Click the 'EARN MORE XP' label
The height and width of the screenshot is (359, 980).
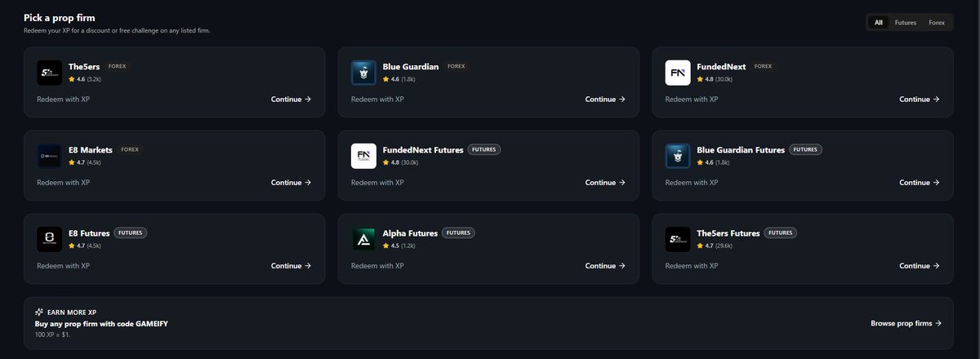pyautogui.click(x=72, y=312)
